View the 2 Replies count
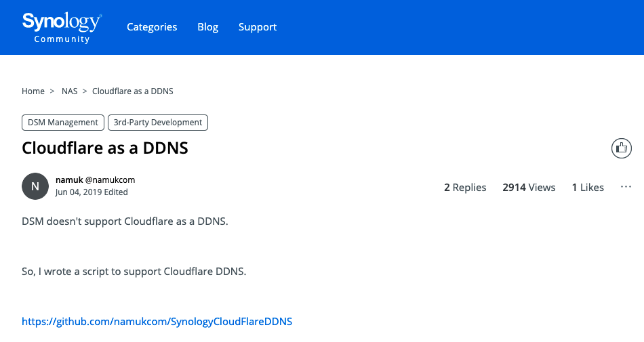This screenshot has width=644, height=342. pyautogui.click(x=465, y=188)
